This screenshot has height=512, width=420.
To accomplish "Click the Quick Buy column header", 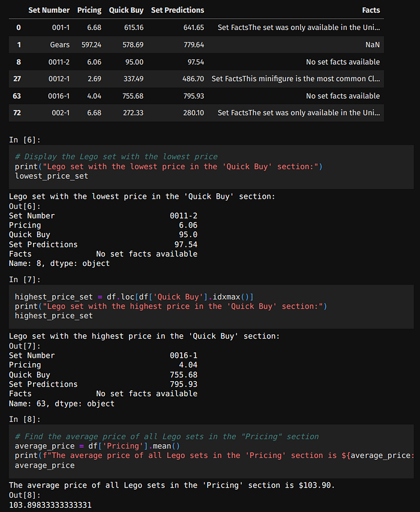I will click(126, 10).
